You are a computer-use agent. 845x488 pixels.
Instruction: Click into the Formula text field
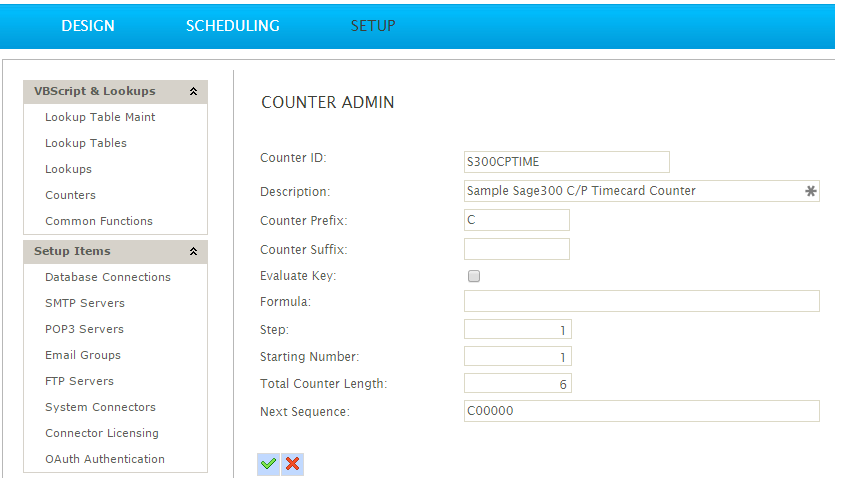tap(641, 301)
